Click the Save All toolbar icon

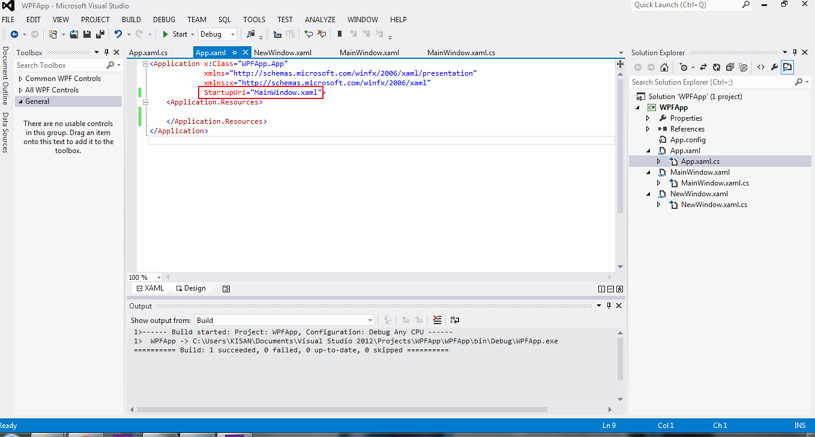100,34
